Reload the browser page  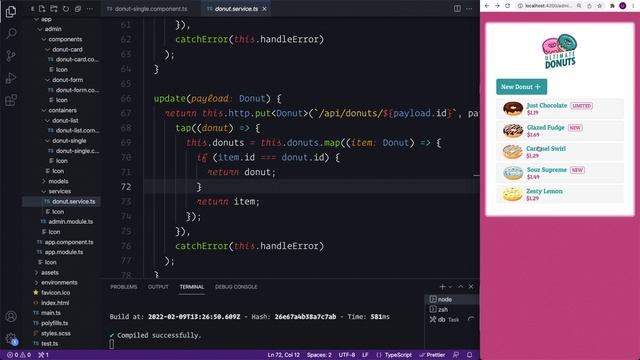508,6
